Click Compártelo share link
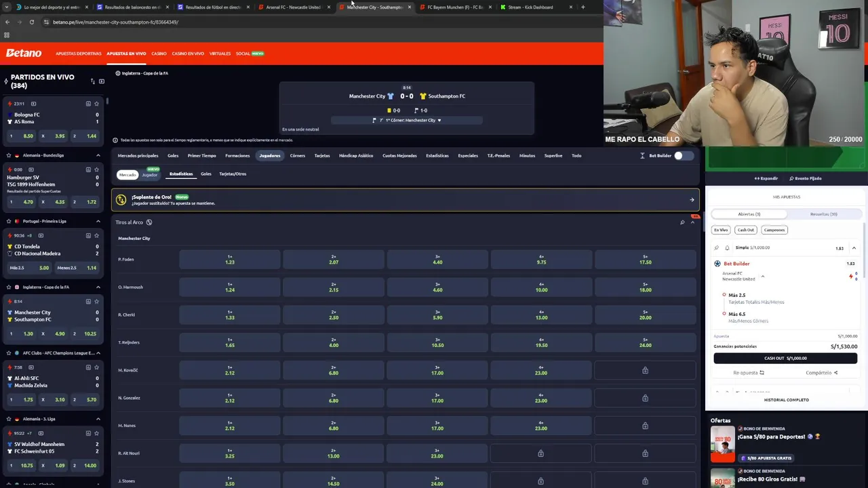This screenshot has width=868, height=488. tap(822, 373)
